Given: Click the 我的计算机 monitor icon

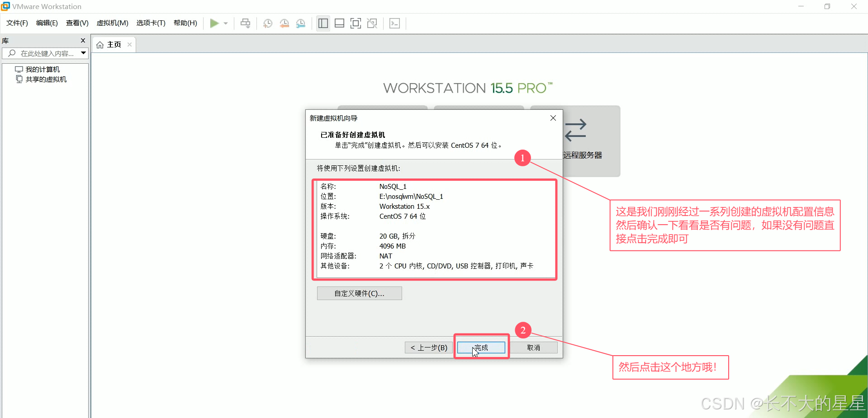Looking at the screenshot, I should (x=19, y=69).
